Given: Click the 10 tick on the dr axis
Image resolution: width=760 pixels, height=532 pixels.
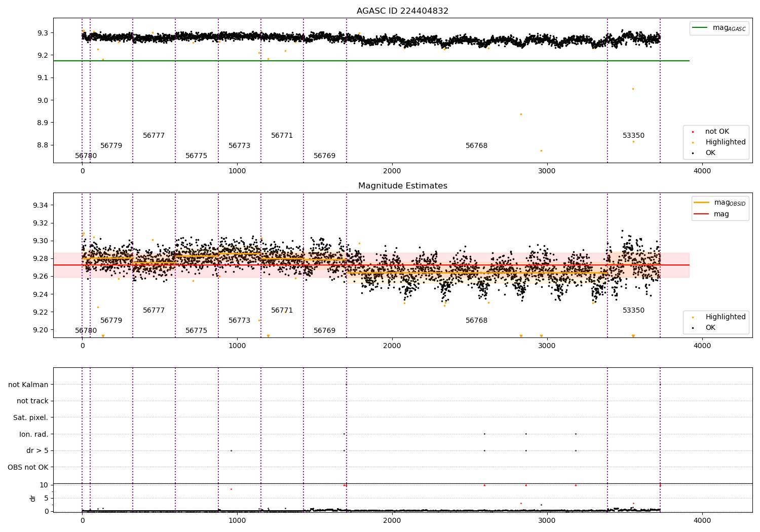Looking at the screenshot, I should [44, 485].
